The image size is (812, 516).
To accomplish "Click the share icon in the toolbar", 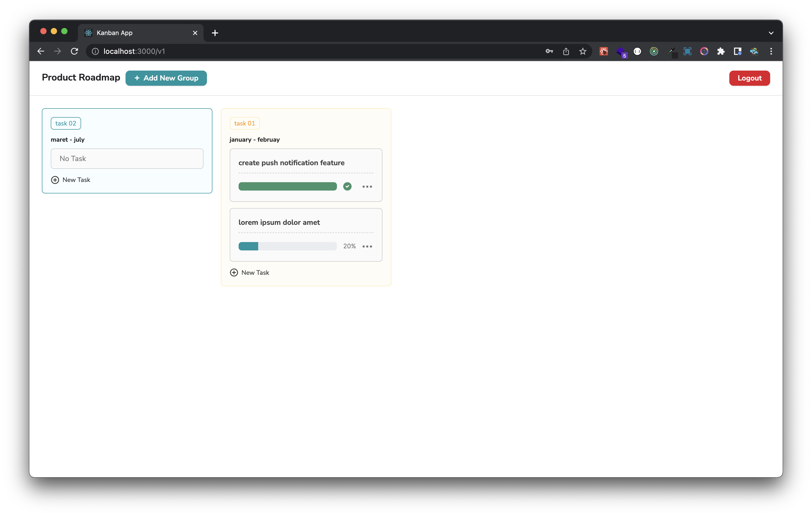I will coord(566,51).
